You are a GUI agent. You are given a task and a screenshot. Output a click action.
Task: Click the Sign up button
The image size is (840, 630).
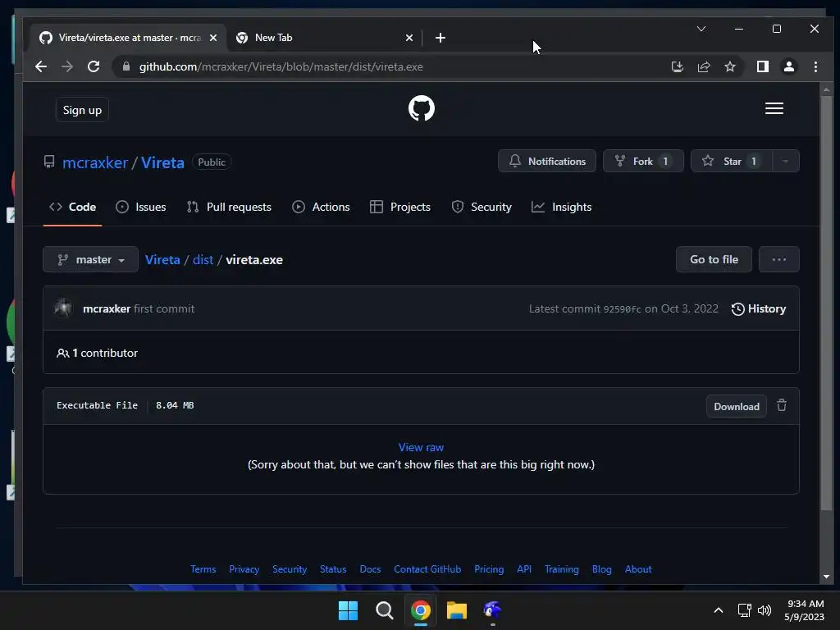pos(82,110)
